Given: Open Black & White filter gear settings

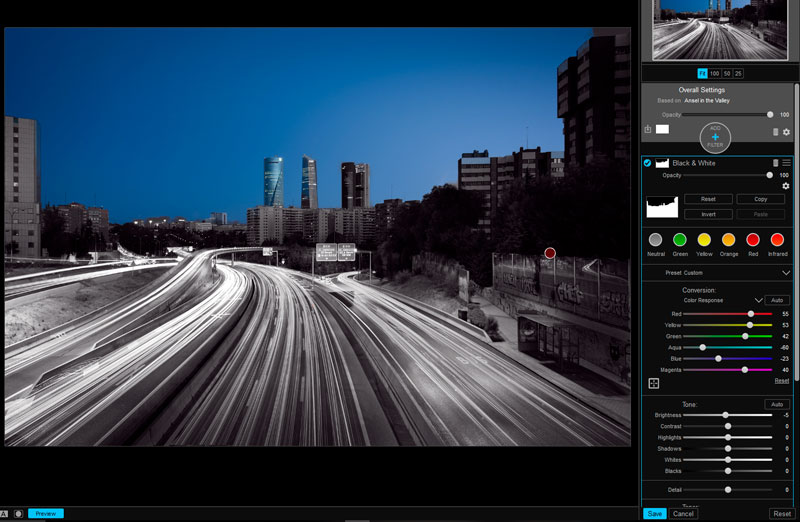Looking at the screenshot, I should point(786,186).
